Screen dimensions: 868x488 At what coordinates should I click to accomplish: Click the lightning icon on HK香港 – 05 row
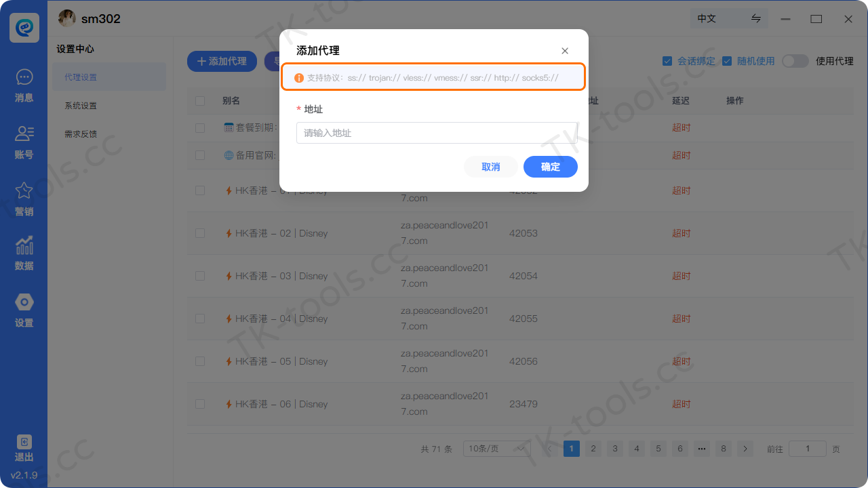(229, 361)
